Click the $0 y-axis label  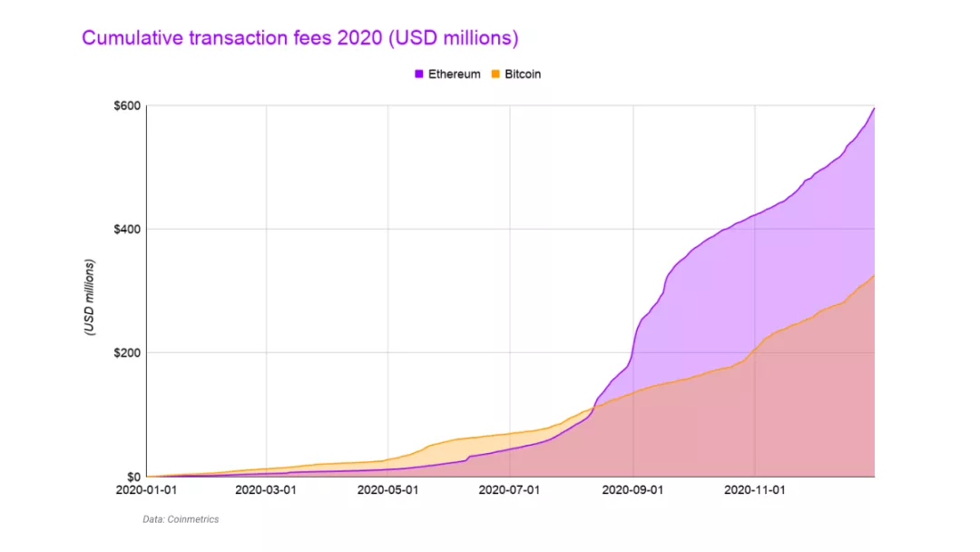[x=133, y=477]
